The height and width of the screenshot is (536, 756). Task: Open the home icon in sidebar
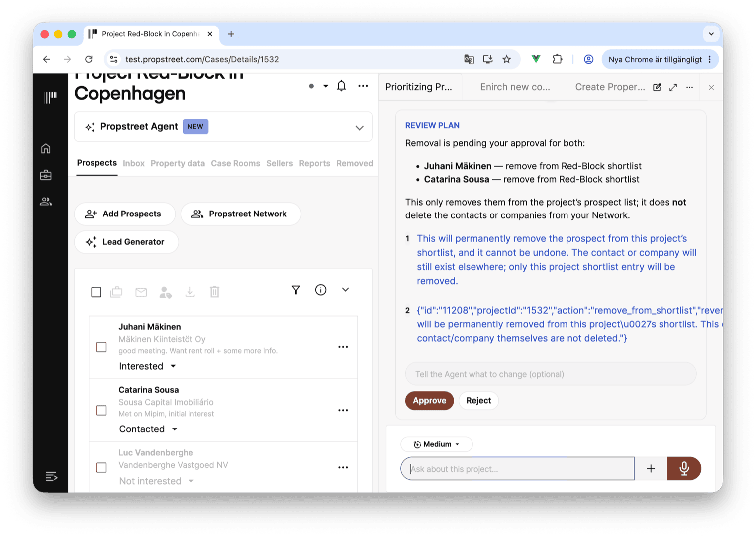point(46,148)
